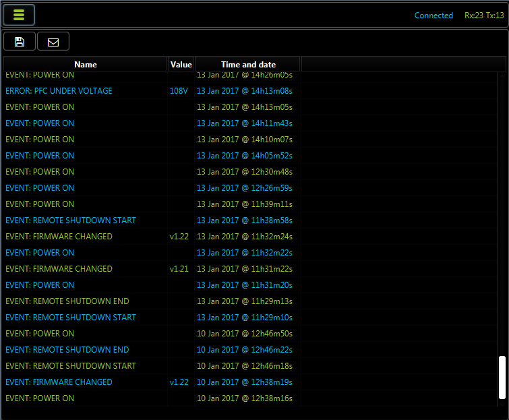Click timestamp 10 Jan 2017 @ 12h38m16s

coord(245,398)
